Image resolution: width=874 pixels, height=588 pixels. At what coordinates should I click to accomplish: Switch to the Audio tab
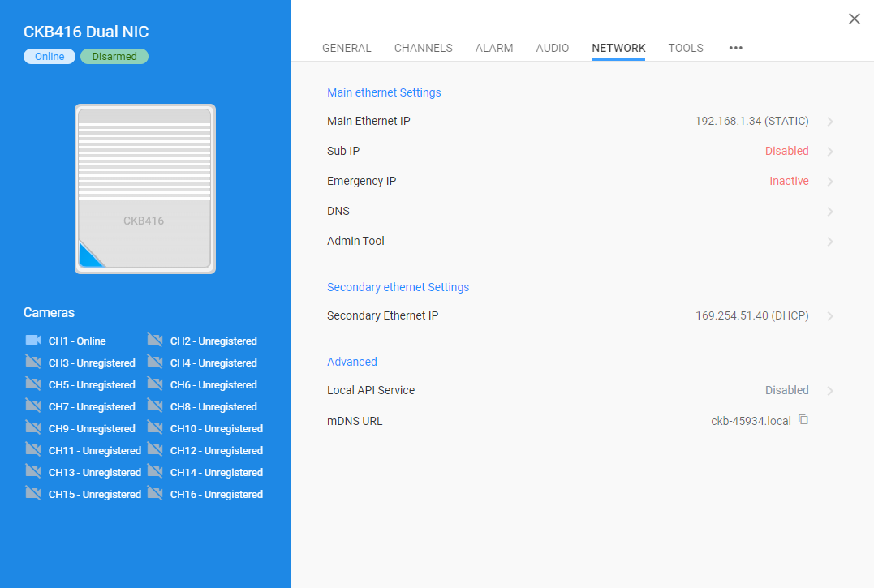click(553, 48)
